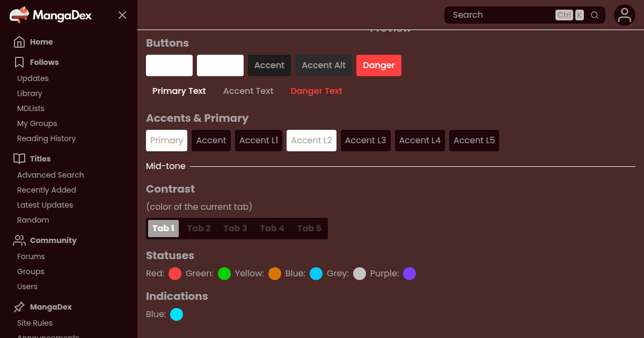Click the Community people icon
644x338 pixels.
[19, 240]
